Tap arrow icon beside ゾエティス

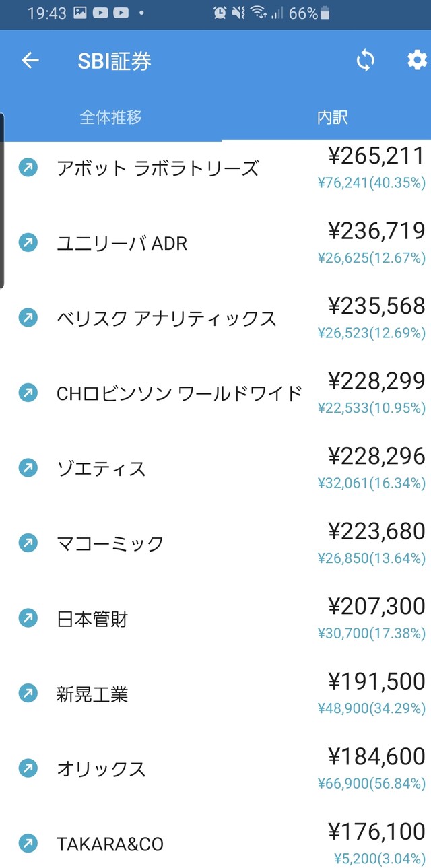coord(28,467)
